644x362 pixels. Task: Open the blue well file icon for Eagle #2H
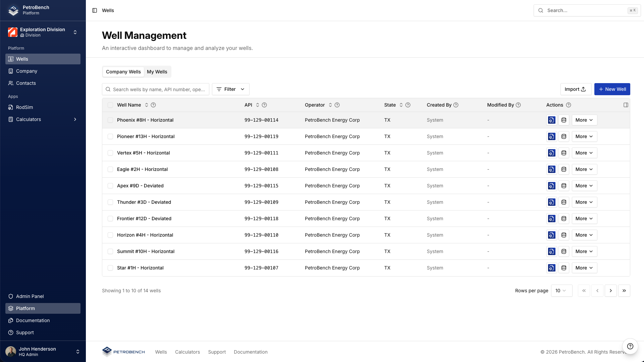coord(551,169)
